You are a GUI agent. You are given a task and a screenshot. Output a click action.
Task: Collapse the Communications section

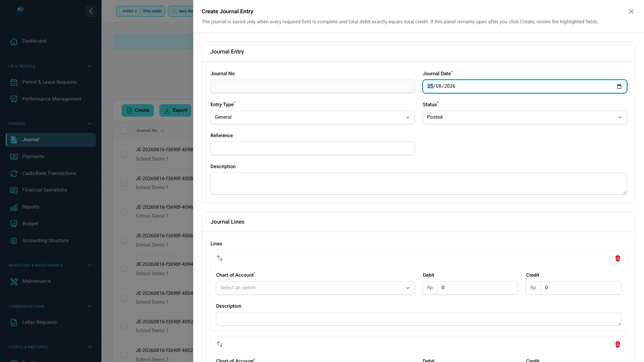pyautogui.click(x=90, y=306)
